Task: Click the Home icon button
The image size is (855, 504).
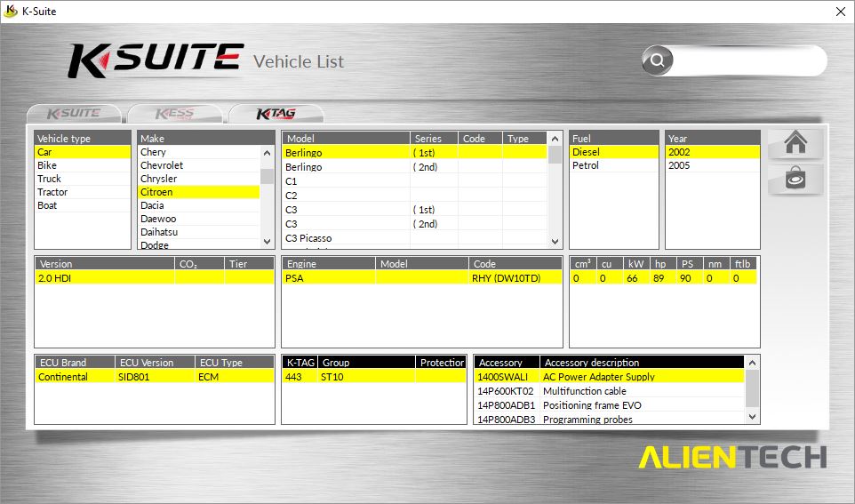Action: point(795,143)
